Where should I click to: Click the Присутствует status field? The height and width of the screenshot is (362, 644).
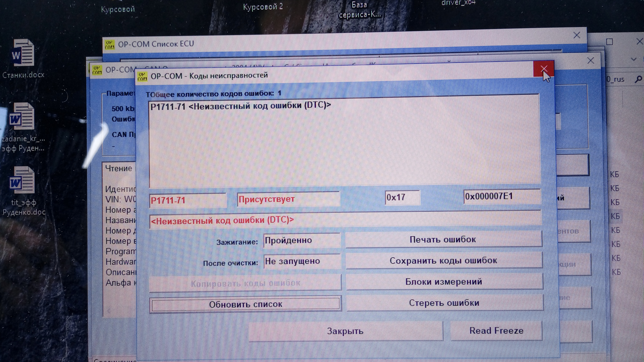click(288, 199)
